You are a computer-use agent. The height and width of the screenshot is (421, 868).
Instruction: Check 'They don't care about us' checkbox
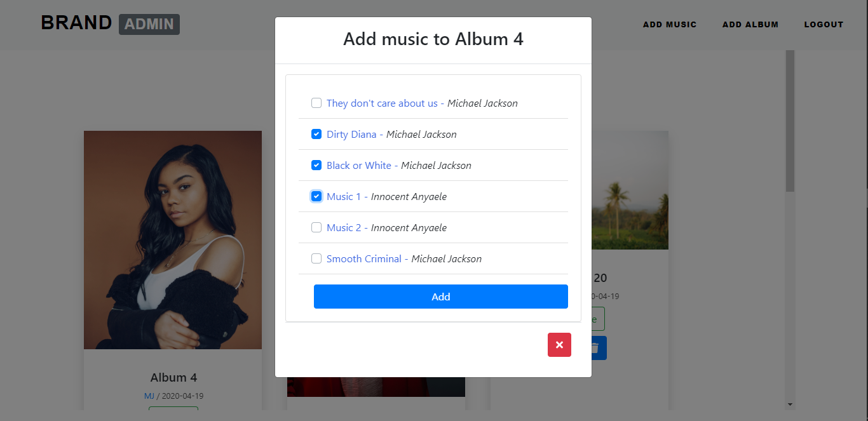[316, 102]
